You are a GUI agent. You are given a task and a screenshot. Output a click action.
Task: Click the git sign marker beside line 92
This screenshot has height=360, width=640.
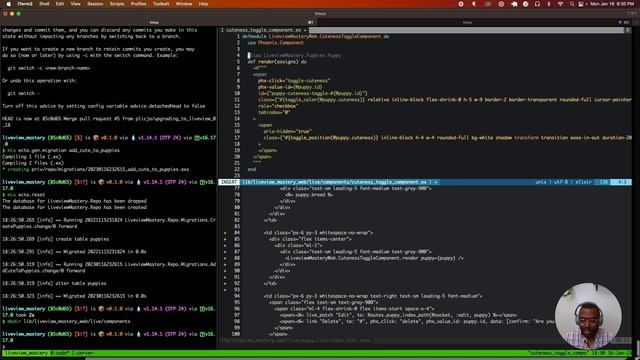[225, 284]
